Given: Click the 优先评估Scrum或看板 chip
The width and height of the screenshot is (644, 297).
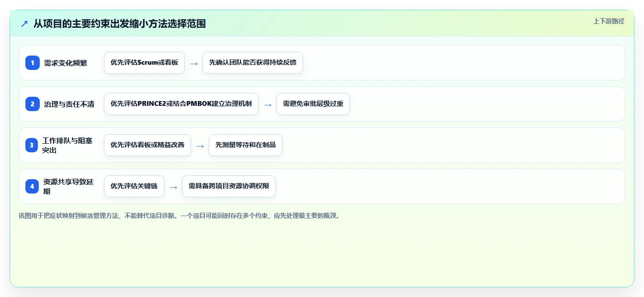Looking at the screenshot, I should click(144, 63).
